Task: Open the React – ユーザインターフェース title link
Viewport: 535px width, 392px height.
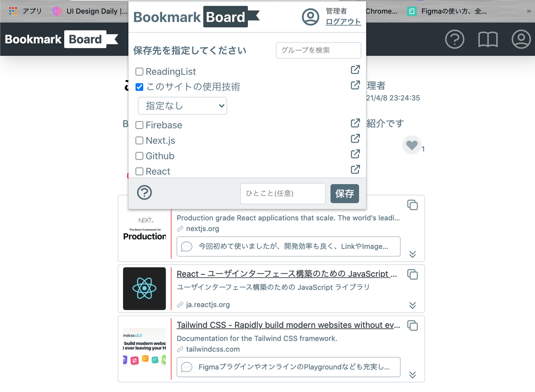Action: tap(287, 274)
